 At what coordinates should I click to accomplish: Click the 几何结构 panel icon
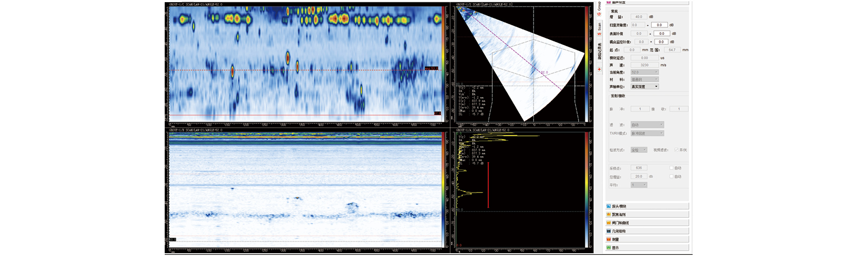click(x=609, y=231)
